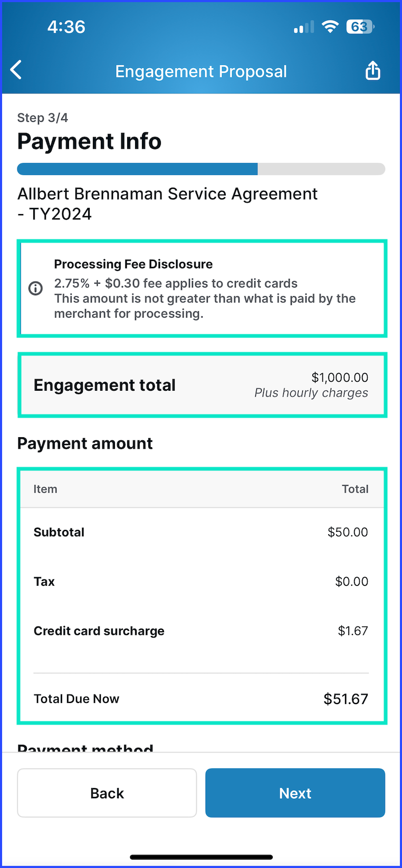Viewport: 402px width, 868px height.
Task: Open the share icon in header
Action: pyautogui.click(x=373, y=70)
